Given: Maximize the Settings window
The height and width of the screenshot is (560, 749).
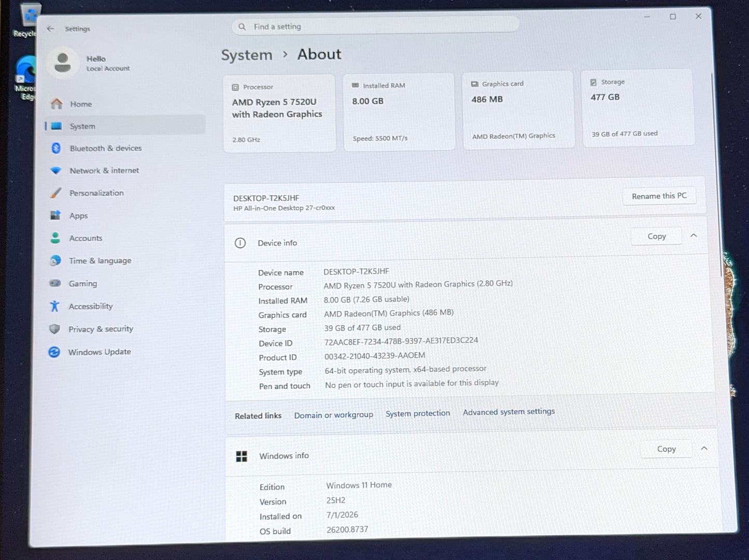Looking at the screenshot, I should pyautogui.click(x=672, y=17).
